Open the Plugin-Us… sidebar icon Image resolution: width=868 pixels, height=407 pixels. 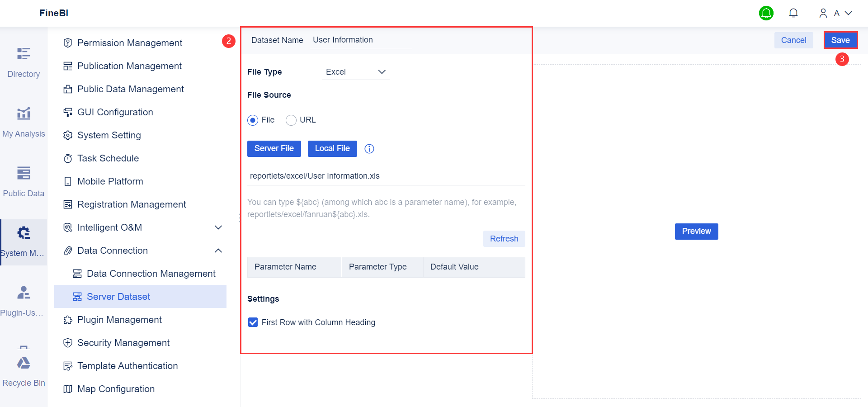[x=24, y=293]
